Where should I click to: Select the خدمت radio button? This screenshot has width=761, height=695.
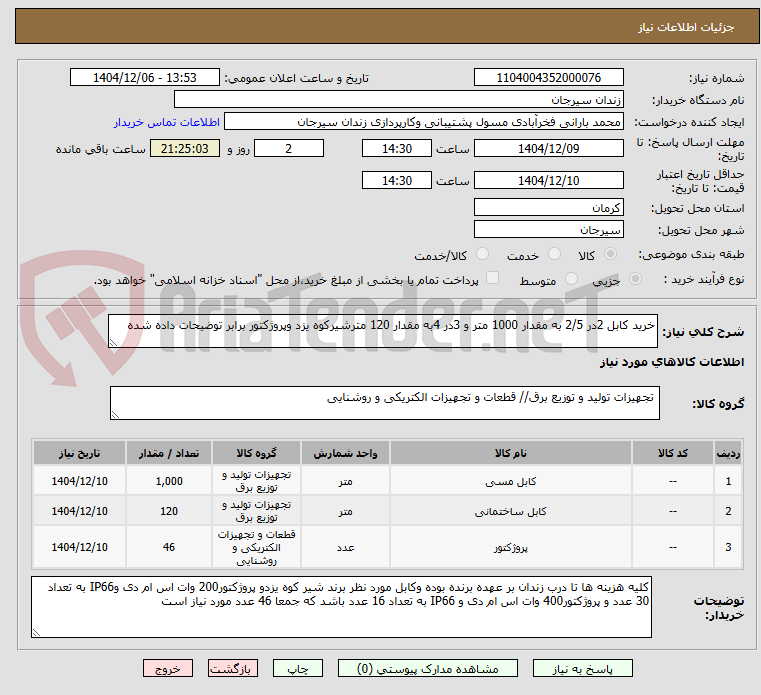pos(554,254)
